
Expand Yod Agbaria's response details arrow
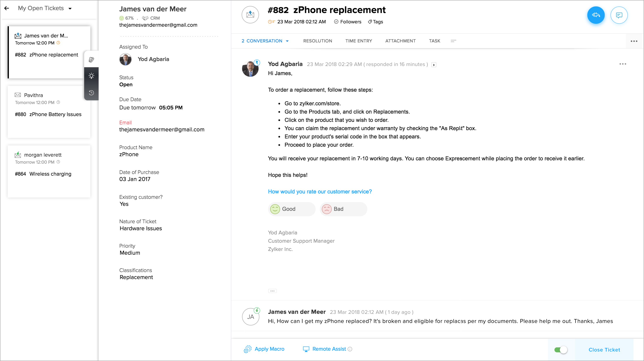[434, 65]
